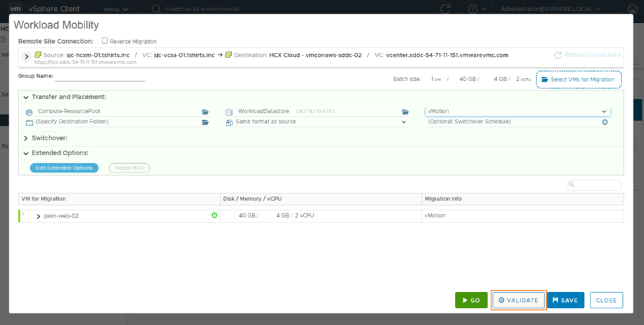Screen dimensions: 644x325
Task: Browse resource pool with folder icon
Action: (205, 112)
